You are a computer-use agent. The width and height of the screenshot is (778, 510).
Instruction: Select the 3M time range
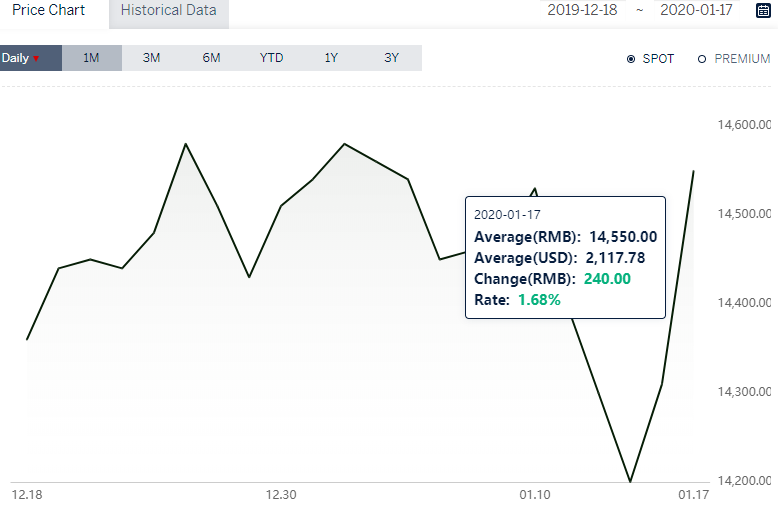pos(151,58)
